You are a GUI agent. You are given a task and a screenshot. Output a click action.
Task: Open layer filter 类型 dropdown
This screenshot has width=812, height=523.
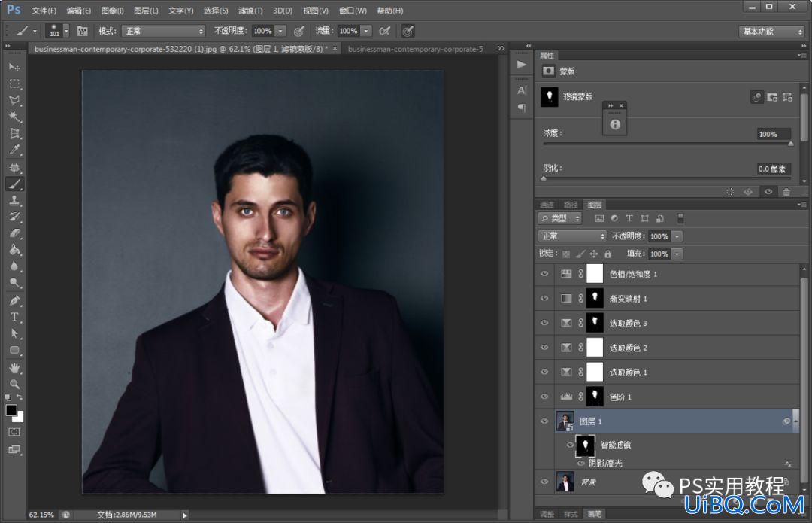560,219
